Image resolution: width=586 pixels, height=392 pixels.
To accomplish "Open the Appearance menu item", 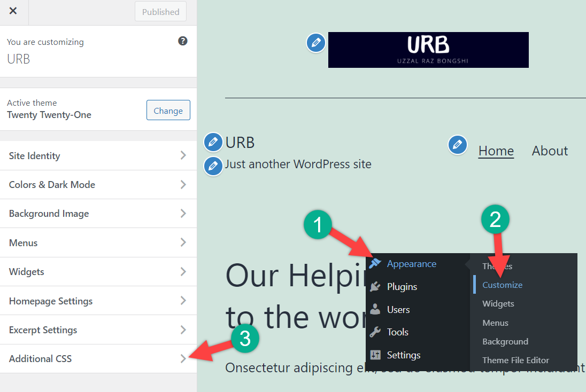I will click(x=411, y=264).
